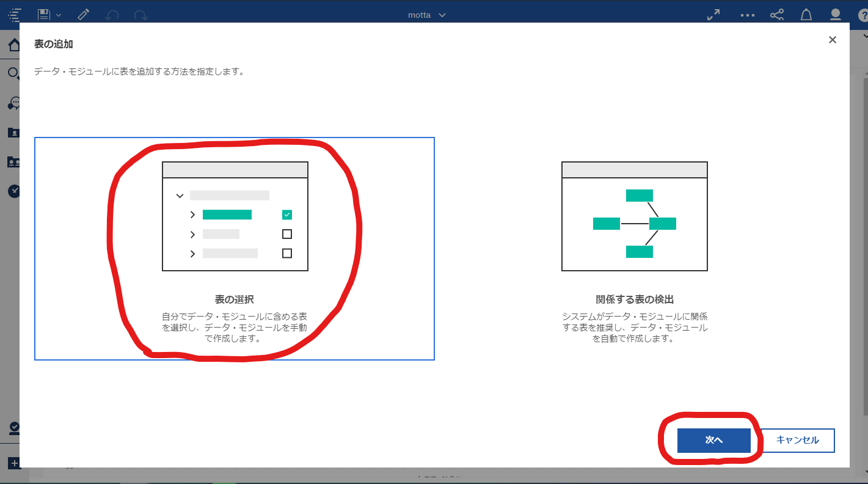Open the user profile icon
This screenshot has height=484, width=868.
tap(836, 15)
